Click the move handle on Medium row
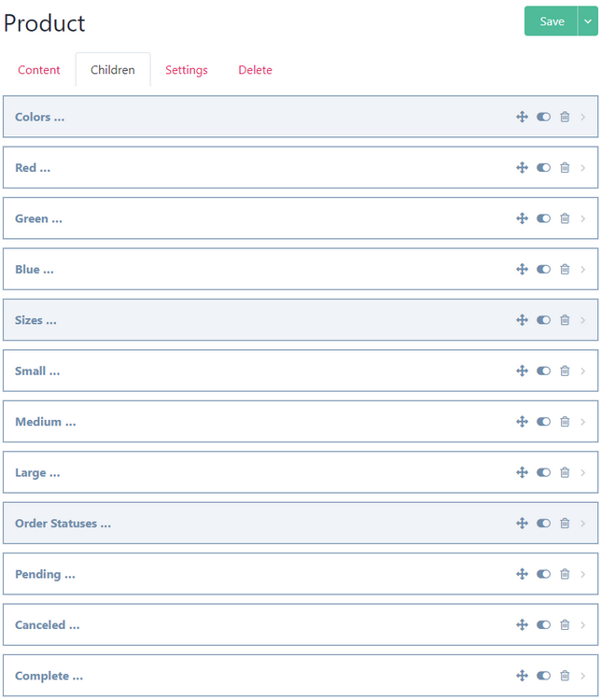 pos(522,422)
